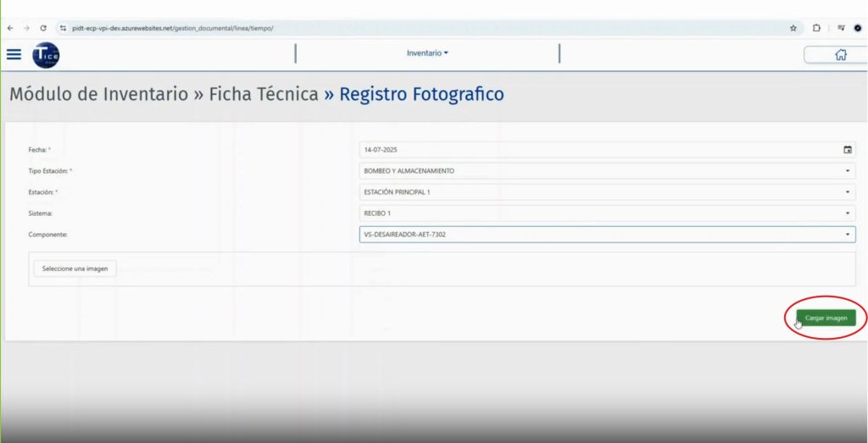
Task: Open the browser media control icon
Action: tap(841, 28)
